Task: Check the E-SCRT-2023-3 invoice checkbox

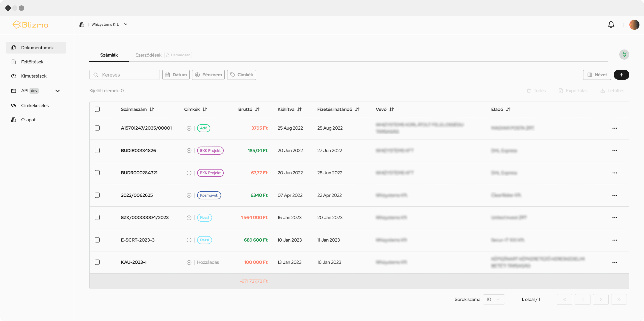Action: pos(97,240)
